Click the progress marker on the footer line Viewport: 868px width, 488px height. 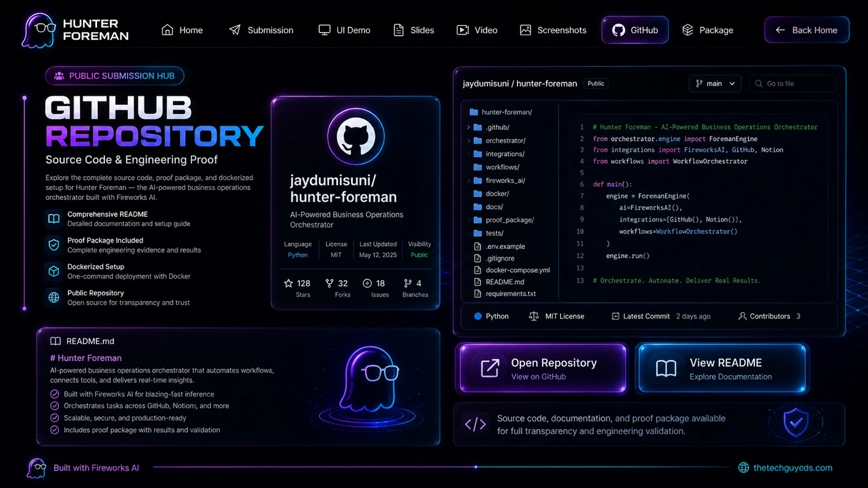click(x=476, y=467)
